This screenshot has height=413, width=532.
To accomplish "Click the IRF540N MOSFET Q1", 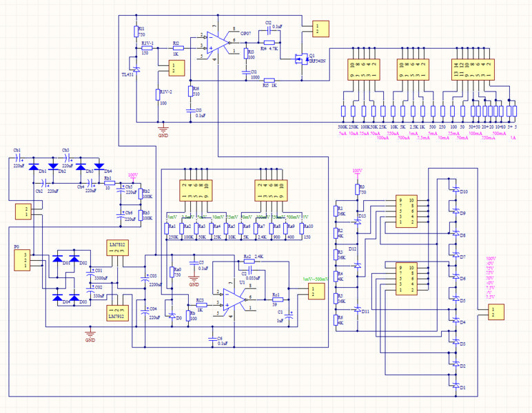I will click(x=300, y=58).
